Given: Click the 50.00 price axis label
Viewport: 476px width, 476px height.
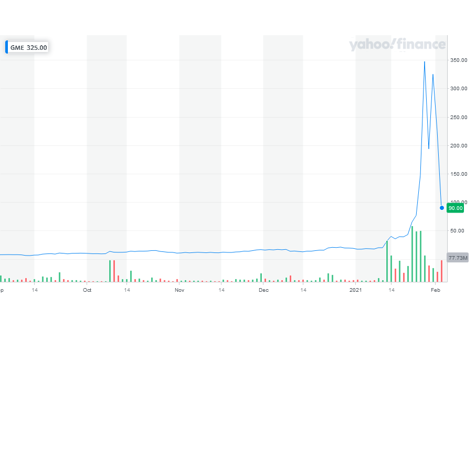Looking at the screenshot, I should pyautogui.click(x=457, y=231).
